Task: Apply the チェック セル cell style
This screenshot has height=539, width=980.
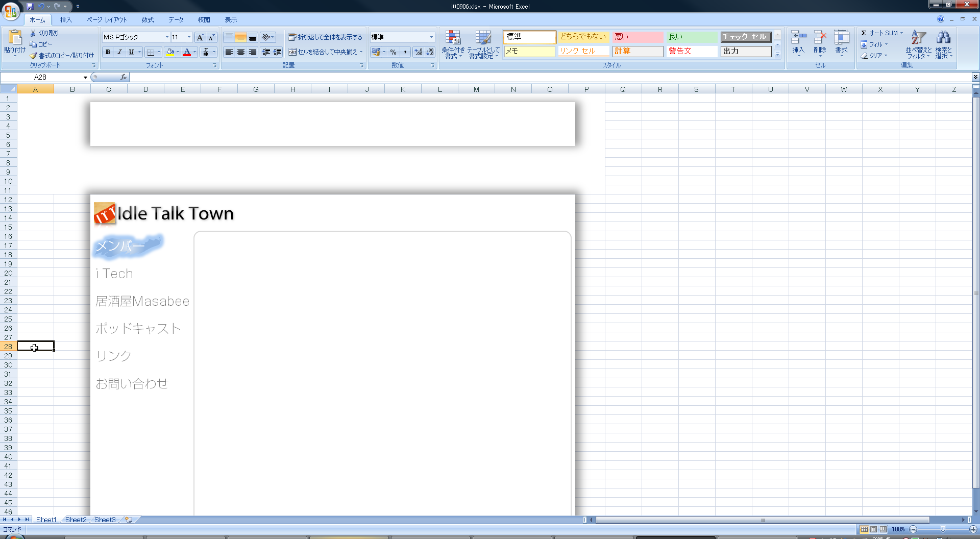Action: coord(746,37)
